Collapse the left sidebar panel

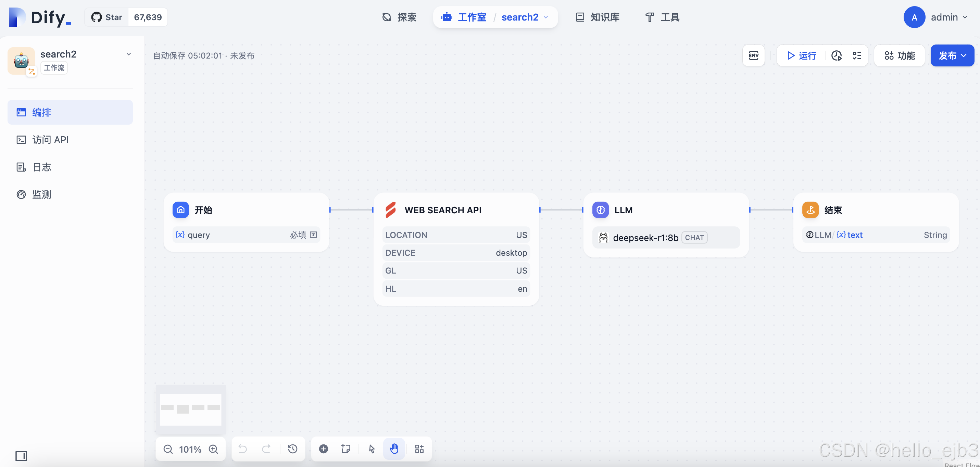[x=21, y=456]
